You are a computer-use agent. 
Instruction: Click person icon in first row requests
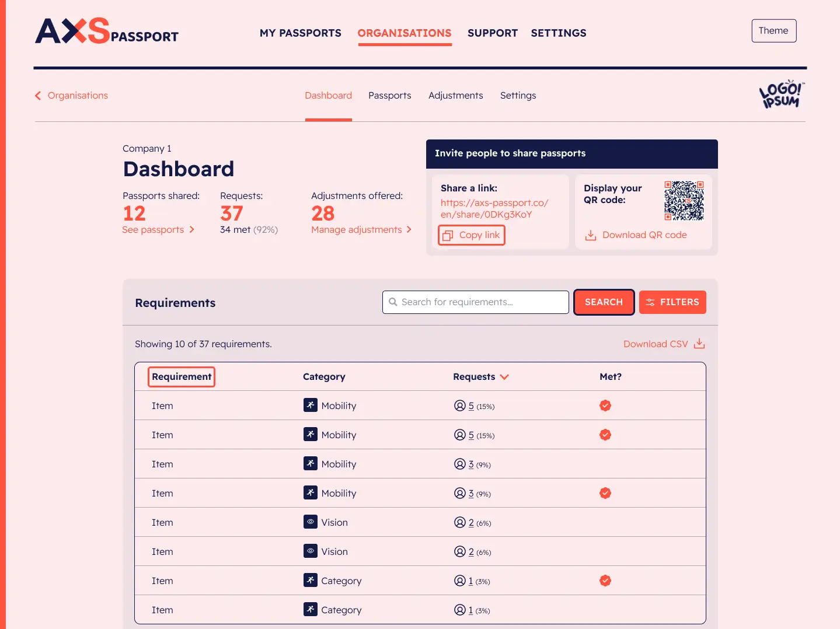point(460,406)
